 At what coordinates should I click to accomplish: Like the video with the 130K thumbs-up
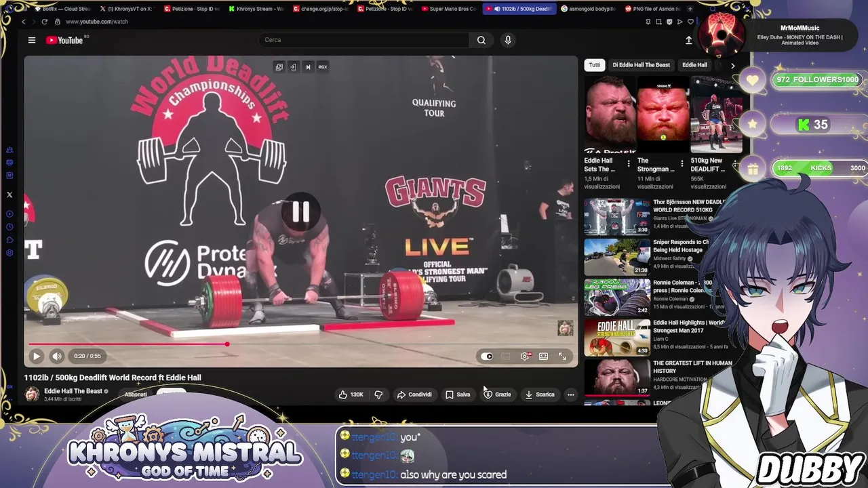click(351, 394)
